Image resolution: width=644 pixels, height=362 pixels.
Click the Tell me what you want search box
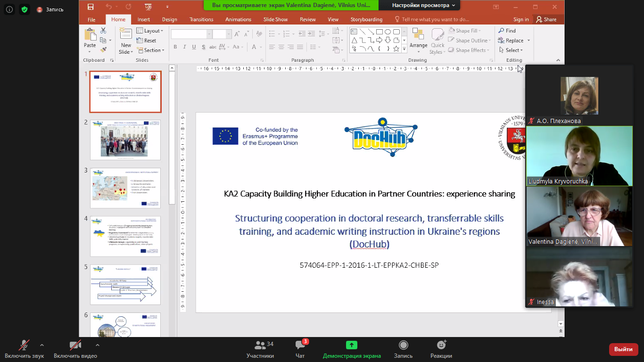point(432,19)
